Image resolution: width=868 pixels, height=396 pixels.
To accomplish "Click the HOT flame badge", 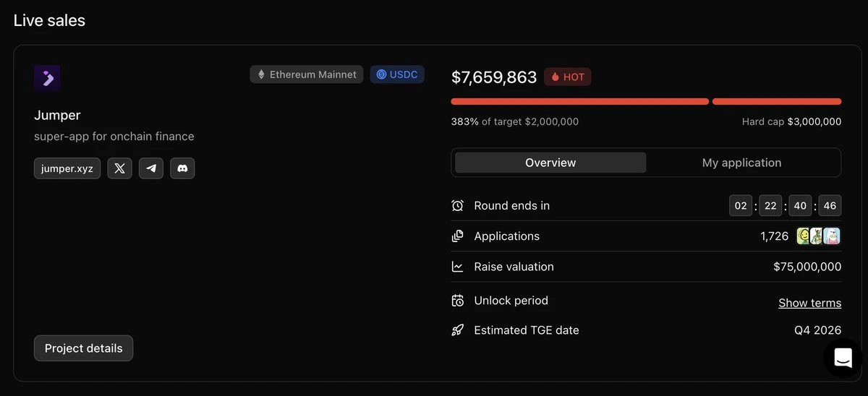I will [x=568, y=77].
